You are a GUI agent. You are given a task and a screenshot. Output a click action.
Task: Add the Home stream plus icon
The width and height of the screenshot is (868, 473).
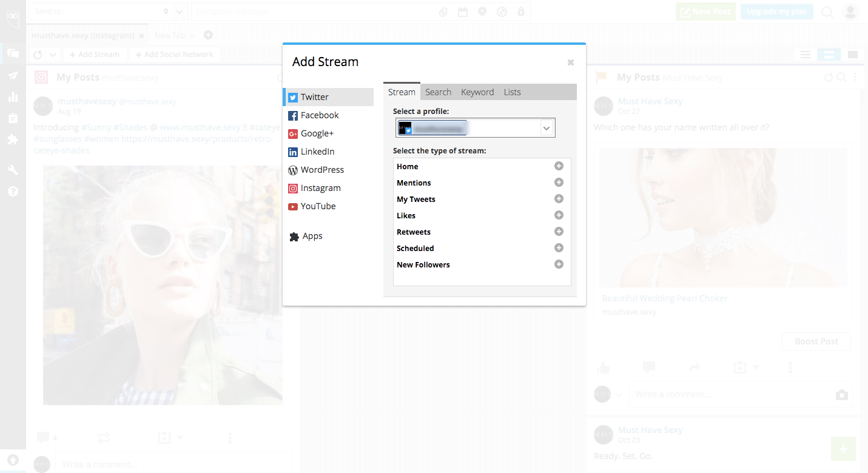(x=559, y=166)
